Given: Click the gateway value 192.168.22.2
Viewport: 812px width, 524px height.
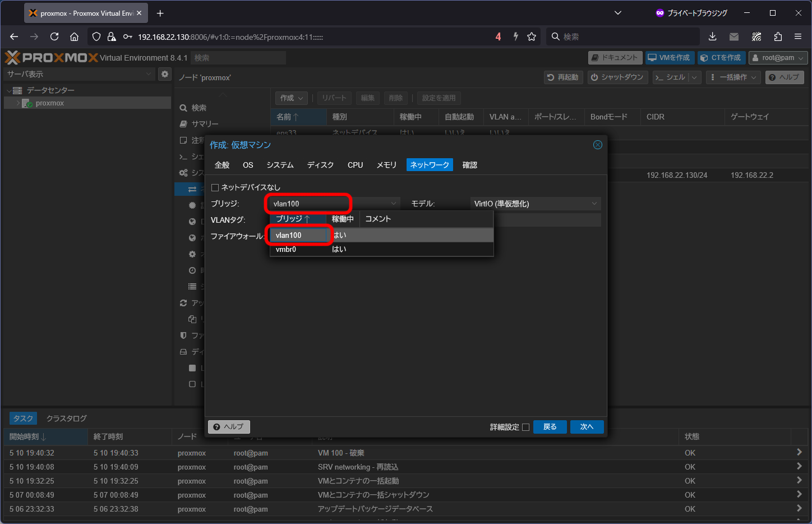Looking at the screenshot, I should click(x=751, y=175).
